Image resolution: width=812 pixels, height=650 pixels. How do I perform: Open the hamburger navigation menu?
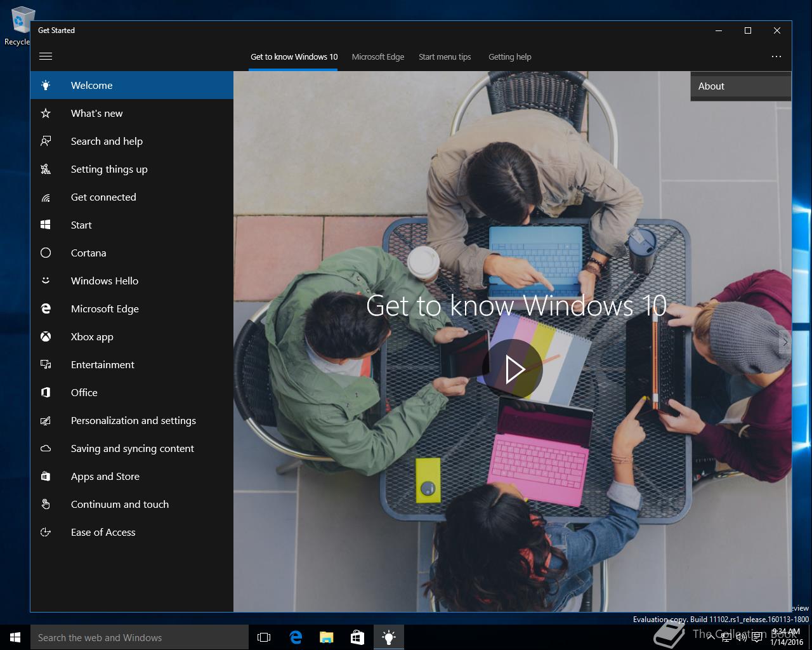pos(46,56)
